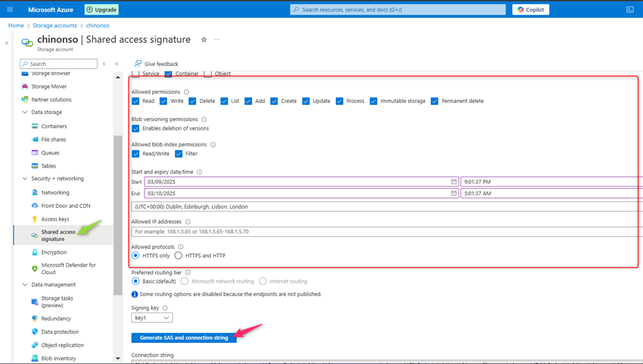Screen dimensions: 643x364
Task: Show info for Allowed IP addresses
Action: [188, 222]
